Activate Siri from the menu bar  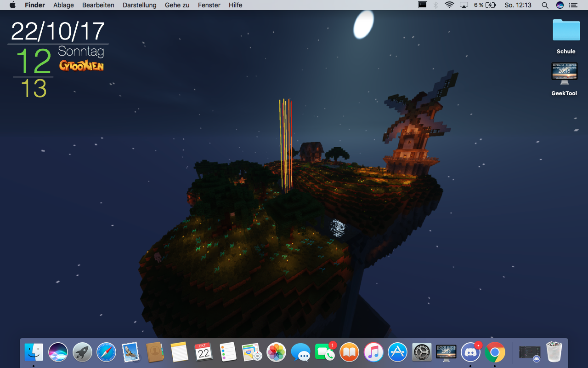click(x=560, y=5)
